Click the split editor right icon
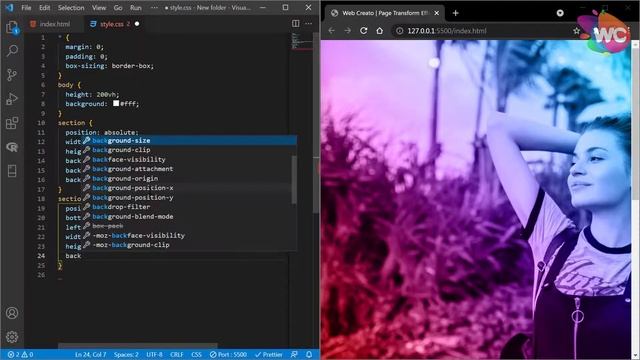The height and width of the screenshot is (360, 640). tap(296, 24)
